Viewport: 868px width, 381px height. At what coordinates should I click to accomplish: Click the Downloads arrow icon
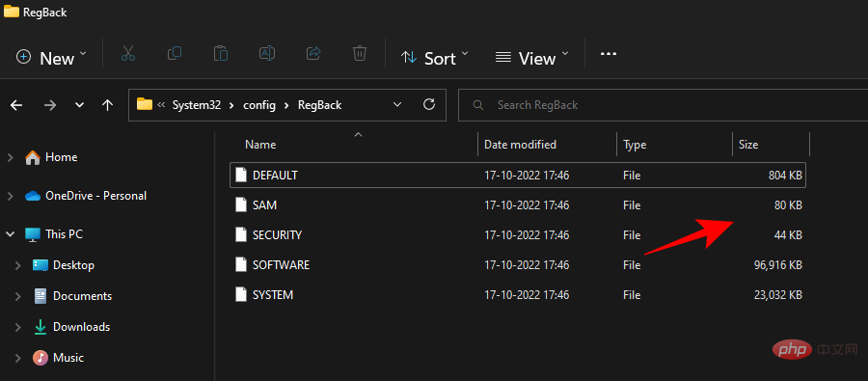41,327
